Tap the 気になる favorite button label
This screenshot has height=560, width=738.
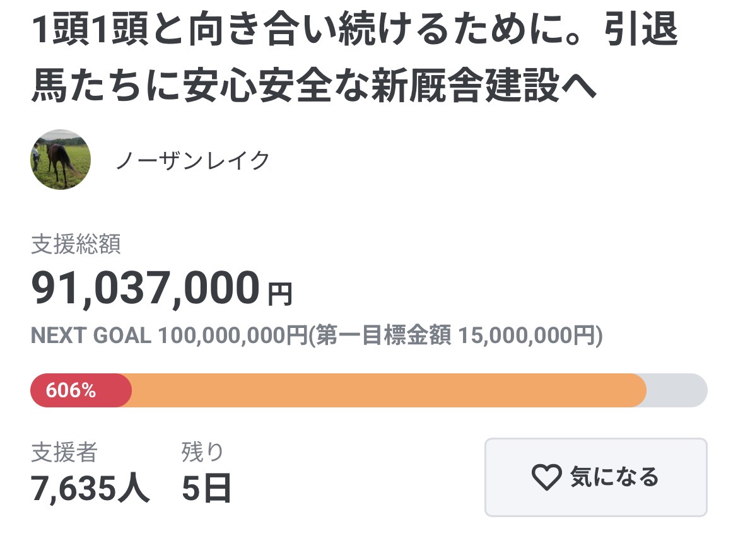tap(614, 477)
